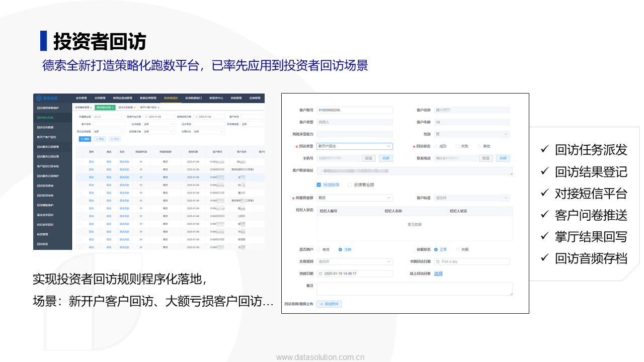Click 短信 button beside 联系电话
The height and width of the screenshot is (362, 644).
[486, 158]
